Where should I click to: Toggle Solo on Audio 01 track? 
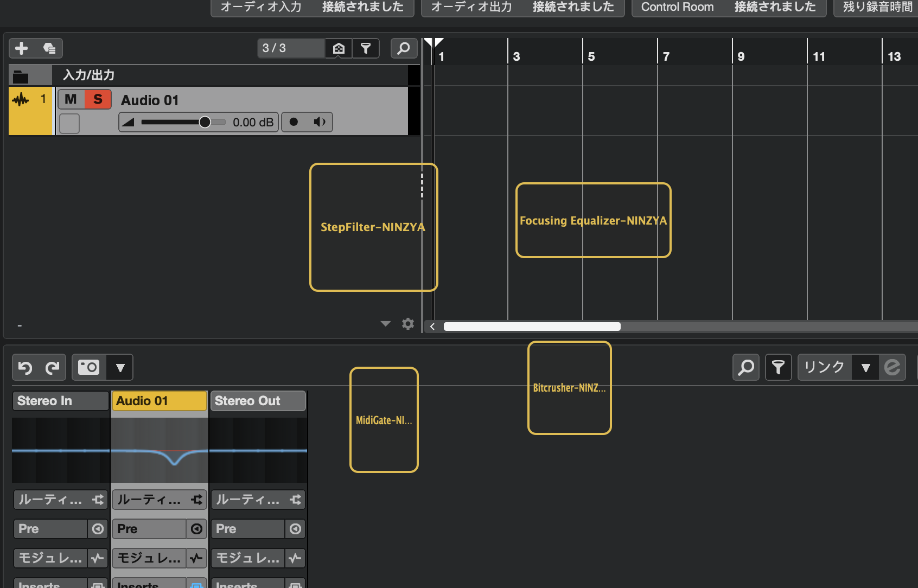tap(98, 99)
